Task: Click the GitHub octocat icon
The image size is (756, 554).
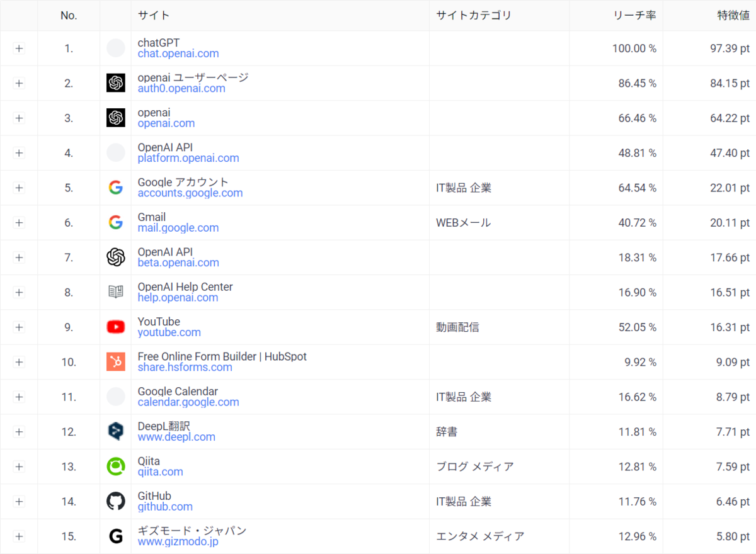Action: click(x=116, y=501)
